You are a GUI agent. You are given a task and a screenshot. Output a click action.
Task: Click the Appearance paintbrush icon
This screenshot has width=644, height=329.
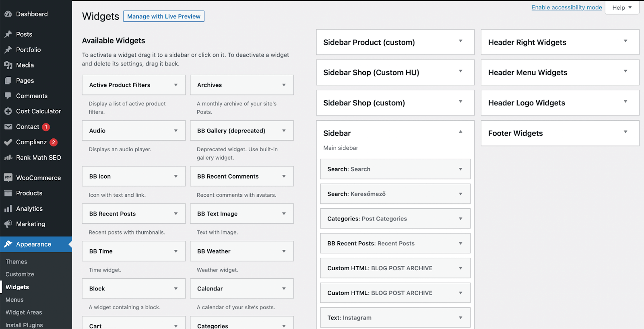[x=8, y=244]
